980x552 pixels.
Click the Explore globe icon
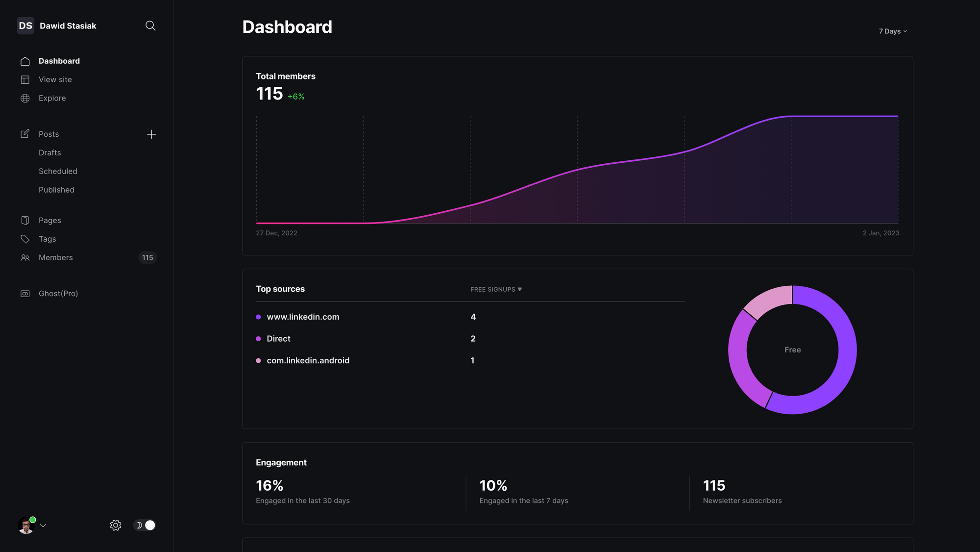[25, 98]
